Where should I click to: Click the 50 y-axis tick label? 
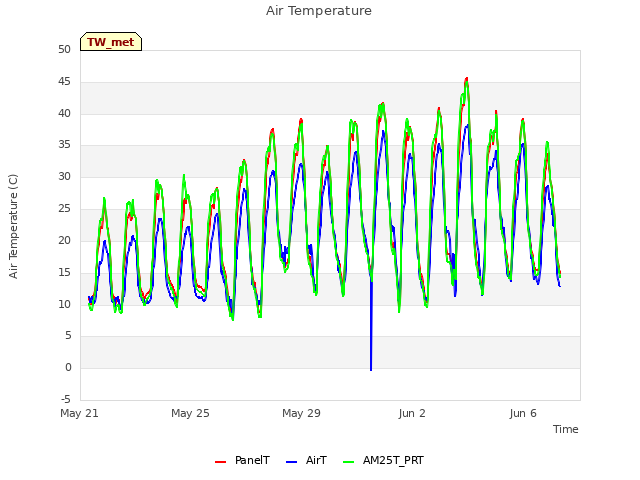click(x=64, y=50)
